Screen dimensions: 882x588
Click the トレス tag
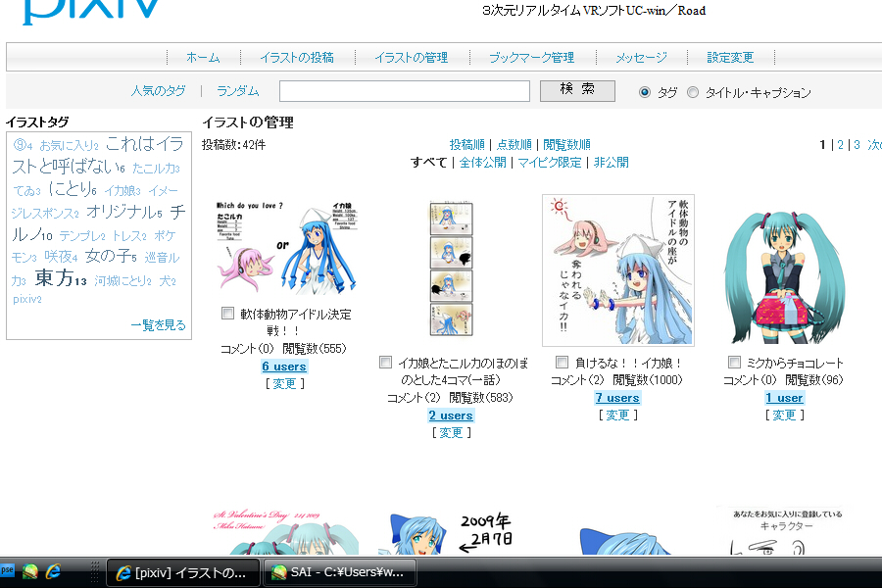(129, 236)
